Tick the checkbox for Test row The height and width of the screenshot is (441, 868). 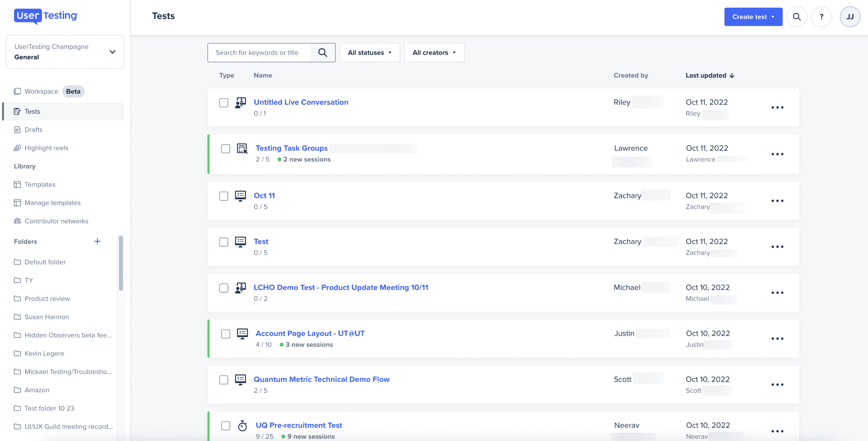tap(224, 242)
